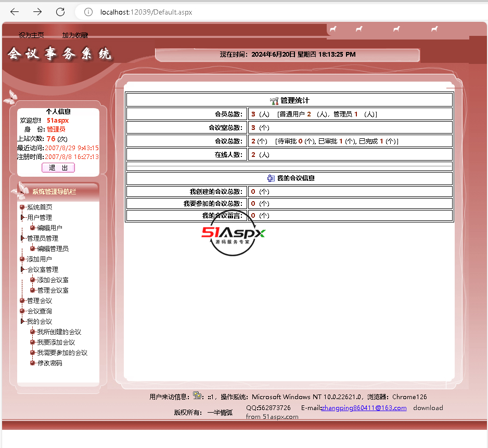
Task: Toggle the 会议室管理 tree node arrow
Action: click(x=22, y=269)
